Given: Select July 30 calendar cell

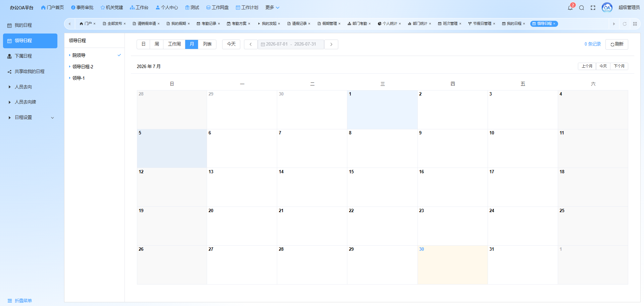Looking at the screenshot, I should [452, 265].
